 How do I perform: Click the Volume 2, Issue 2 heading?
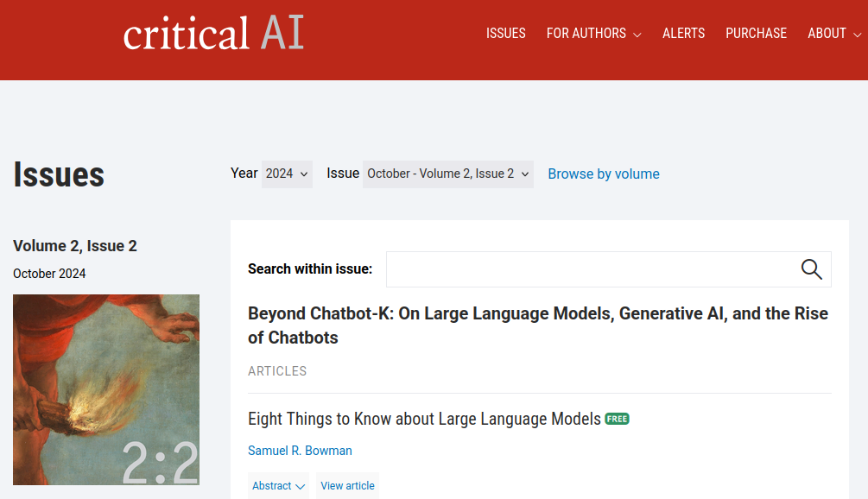coord(75,246)
